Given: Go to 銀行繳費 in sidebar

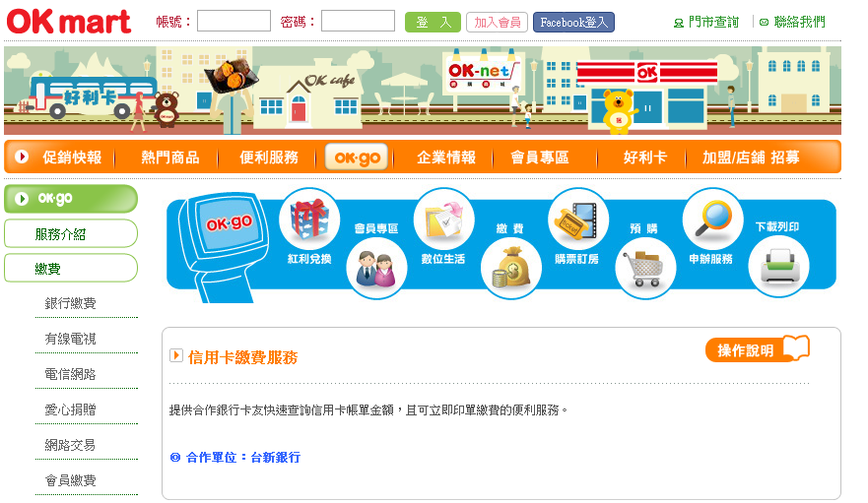Looking at the screenshot, I should tap(70, 303).
